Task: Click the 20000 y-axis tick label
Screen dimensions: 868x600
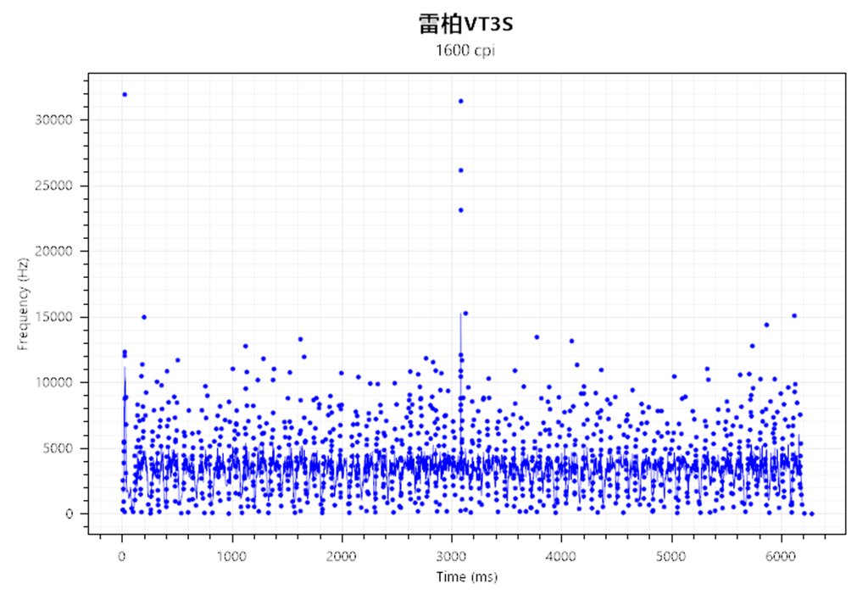Action: 53,252
